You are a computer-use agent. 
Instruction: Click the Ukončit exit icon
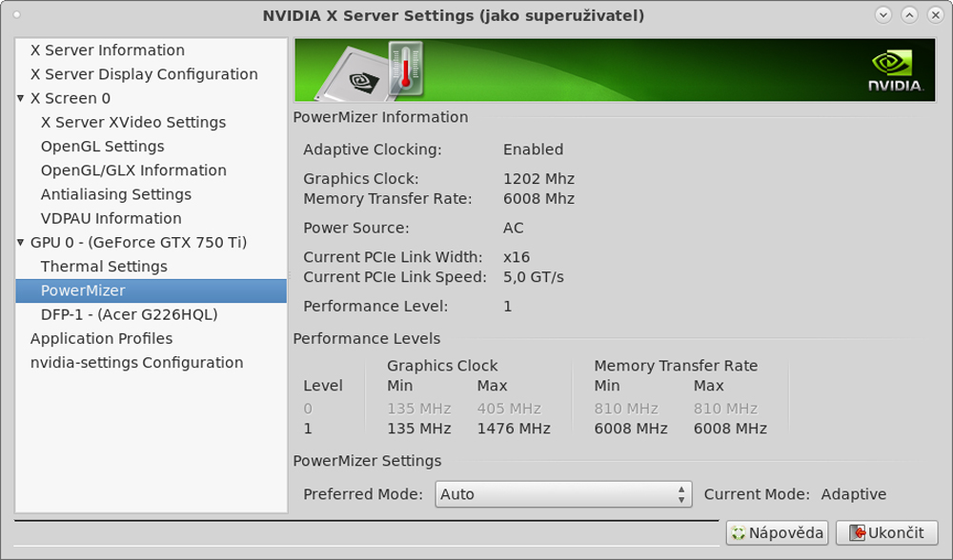click(x=858, y=533)
